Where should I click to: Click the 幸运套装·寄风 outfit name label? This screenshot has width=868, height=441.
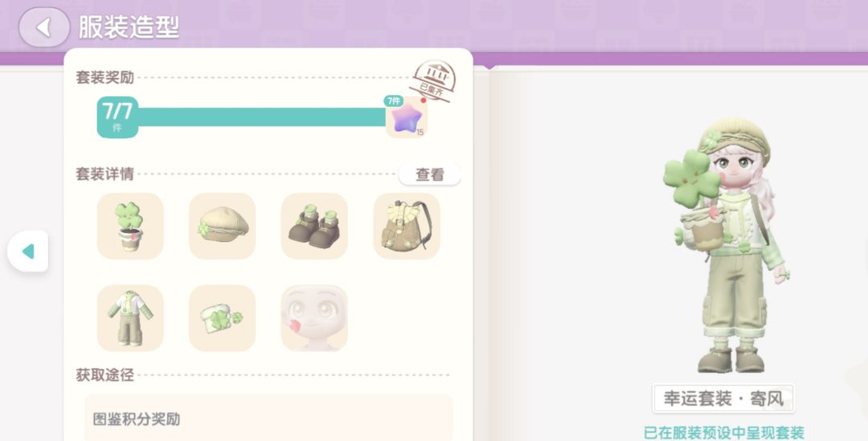point(723,398)
